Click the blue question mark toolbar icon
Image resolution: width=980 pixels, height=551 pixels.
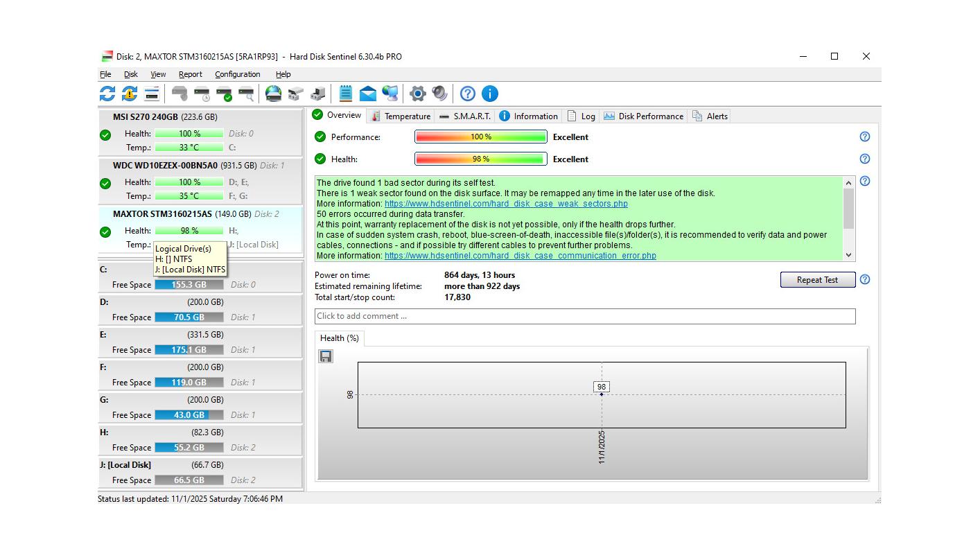(x=468, y=94)
